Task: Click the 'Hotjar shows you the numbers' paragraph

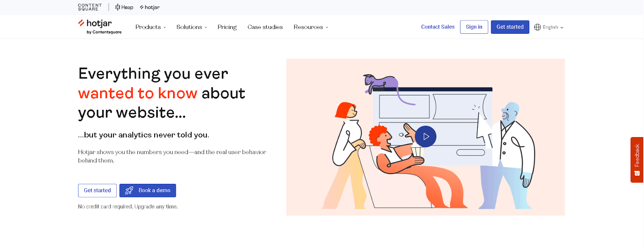Action: [x=172, y=156]
